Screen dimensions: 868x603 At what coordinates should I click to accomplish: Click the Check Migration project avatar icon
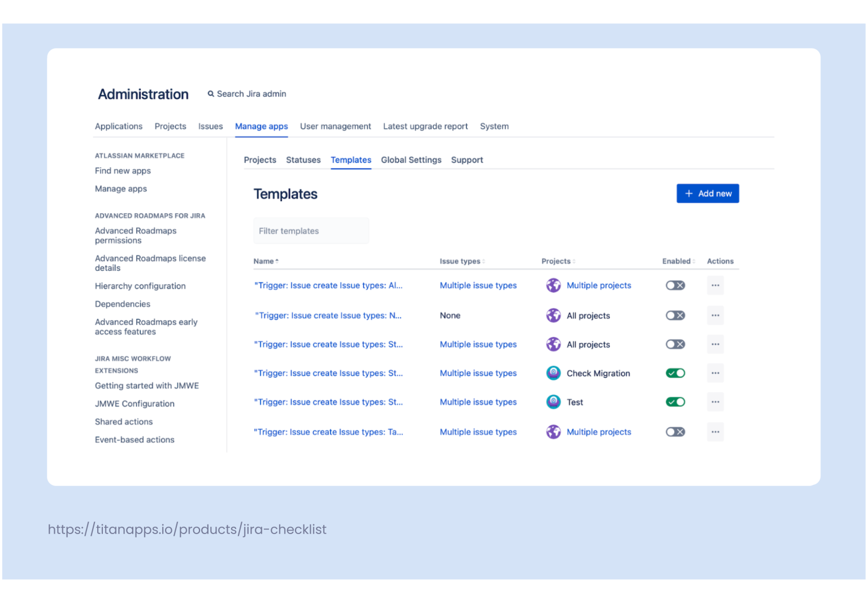click(553, 373)
